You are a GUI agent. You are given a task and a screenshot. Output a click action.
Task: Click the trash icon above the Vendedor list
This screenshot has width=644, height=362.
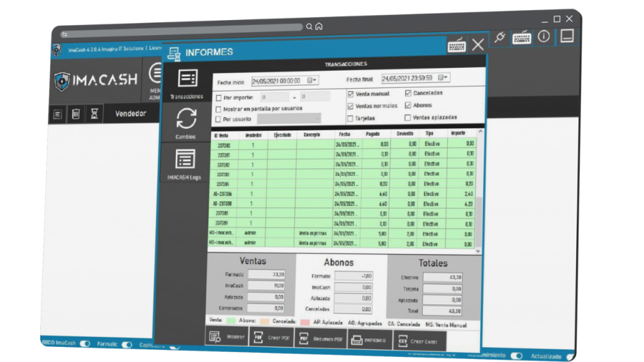pos(75,114)
